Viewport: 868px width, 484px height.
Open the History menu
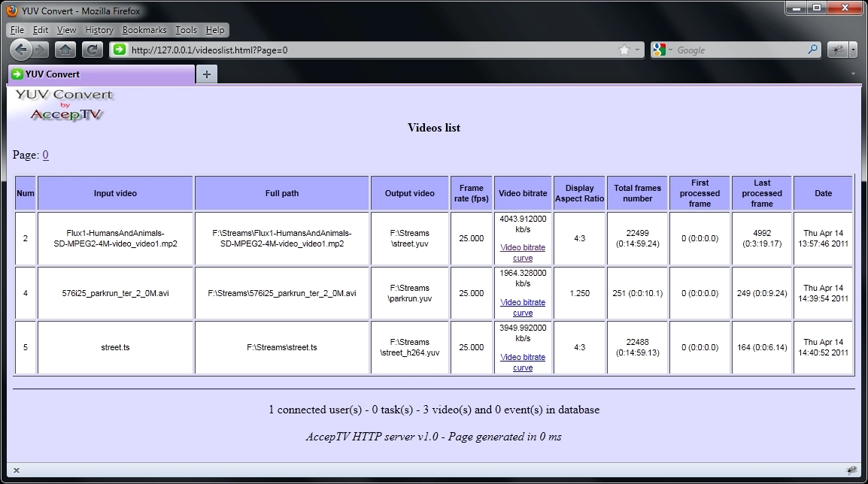coord(99,30)
